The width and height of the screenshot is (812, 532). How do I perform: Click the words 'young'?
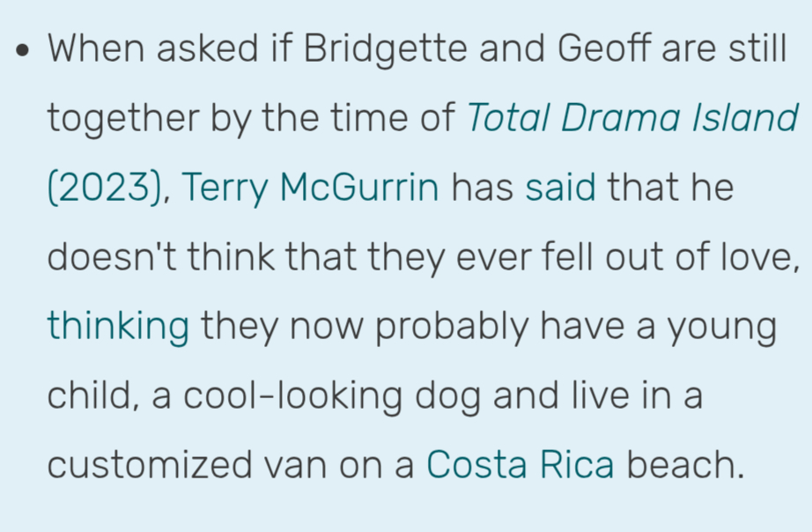[723, 327]
